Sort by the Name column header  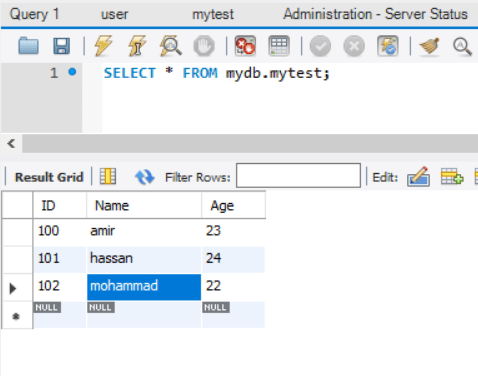[144, 205]
